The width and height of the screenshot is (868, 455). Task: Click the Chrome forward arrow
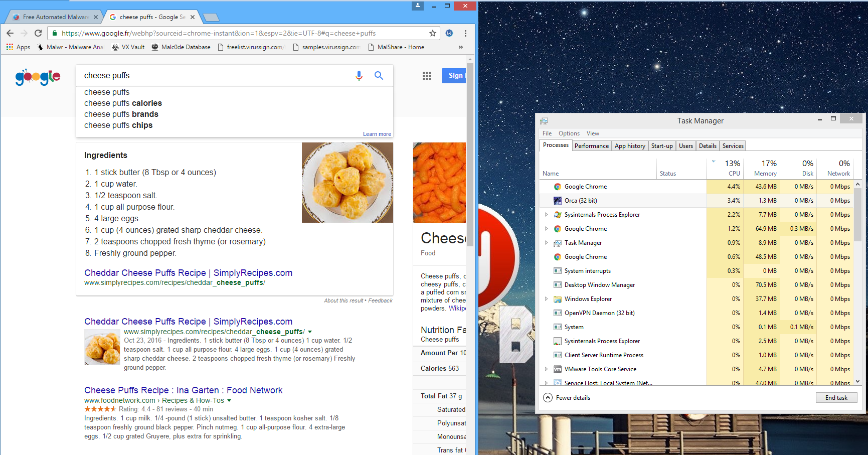pos(24,33)
